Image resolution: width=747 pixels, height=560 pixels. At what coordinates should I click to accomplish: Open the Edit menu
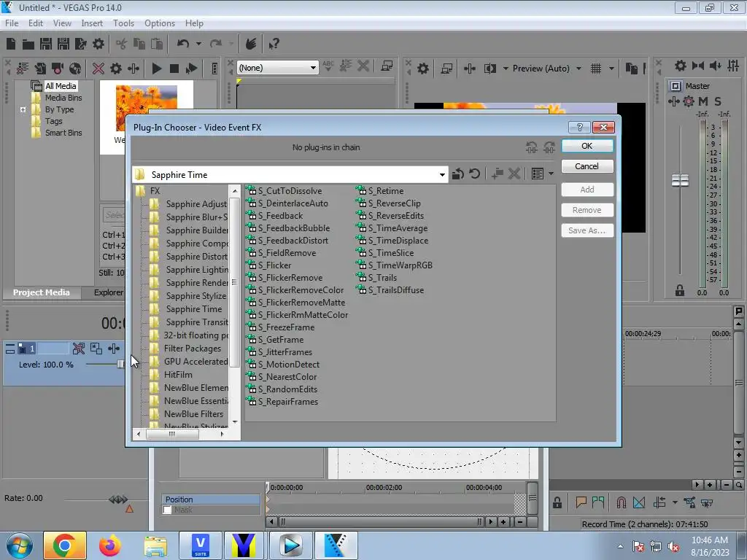36,23
